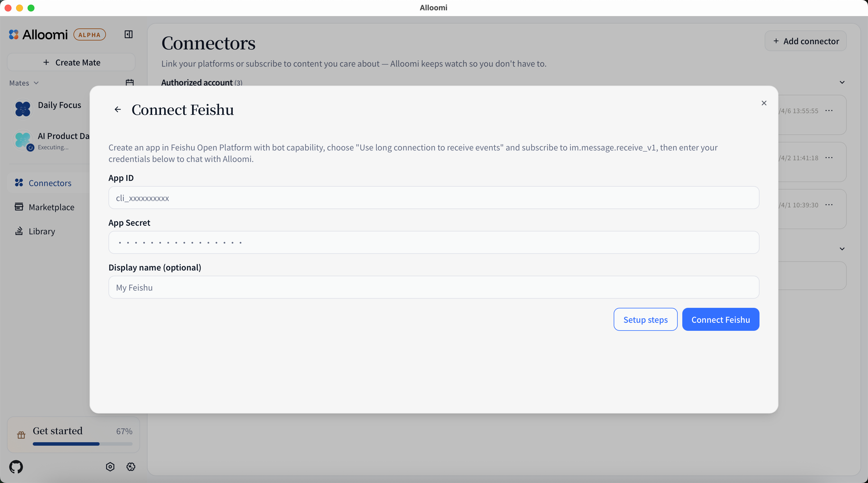Open the GitHub icon link
The height and width of the screenshot is (483, 868).
point(16,467)
